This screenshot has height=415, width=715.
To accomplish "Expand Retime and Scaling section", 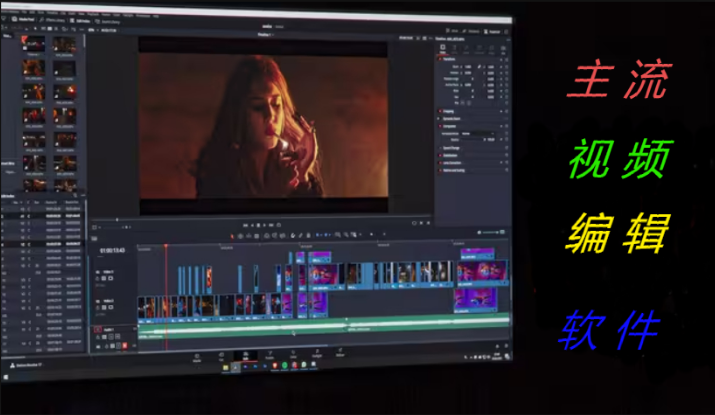I will (x=454, y=170).
